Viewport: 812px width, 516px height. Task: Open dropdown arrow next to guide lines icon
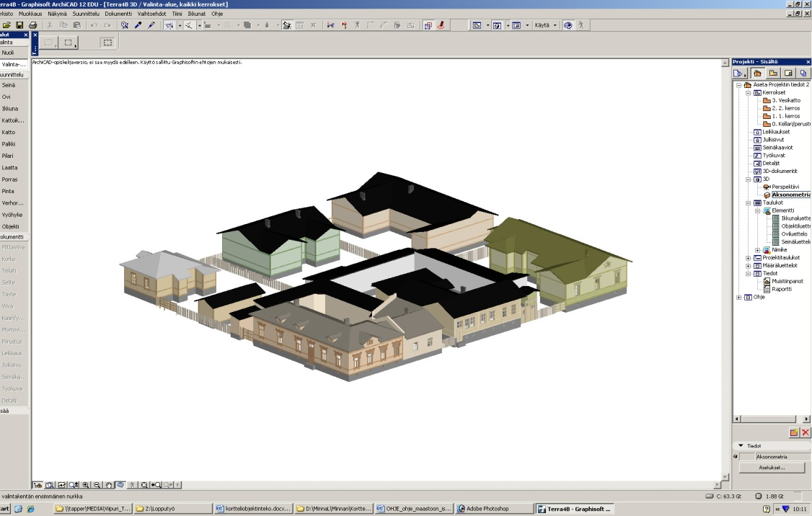[x=180, y=25]
